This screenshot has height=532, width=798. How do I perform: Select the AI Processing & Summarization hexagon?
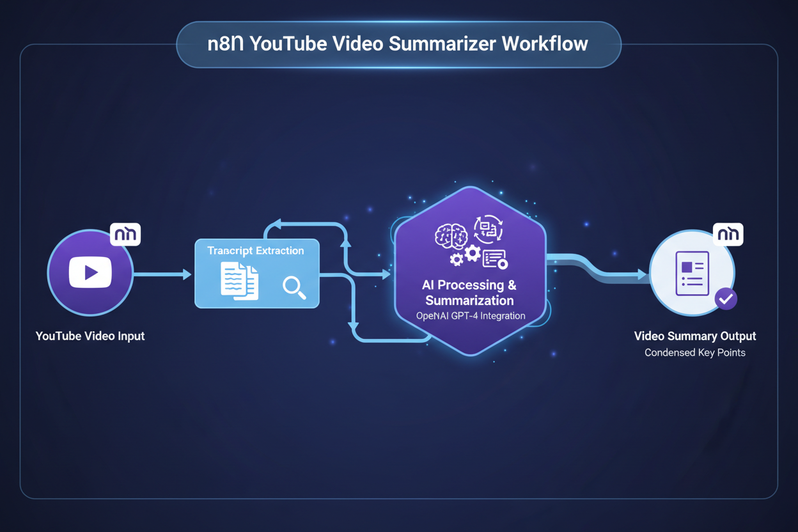pyautogui.click(x=471, y=271)
